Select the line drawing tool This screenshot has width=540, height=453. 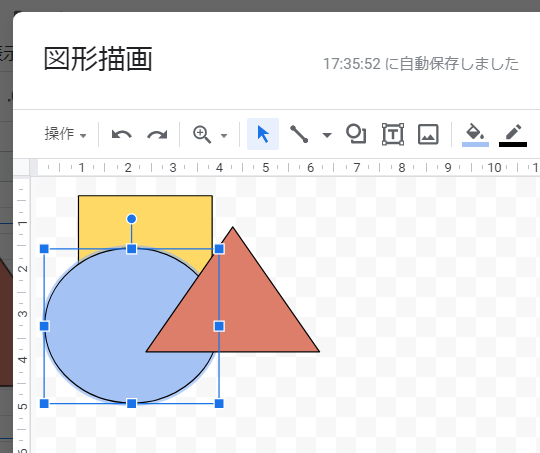point(299,134)
